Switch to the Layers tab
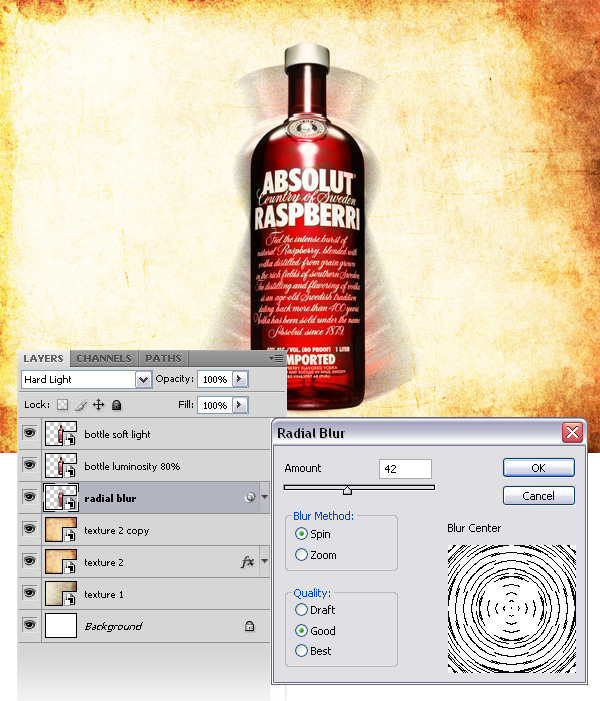This screenshot has width=600, height=701. 43,359
